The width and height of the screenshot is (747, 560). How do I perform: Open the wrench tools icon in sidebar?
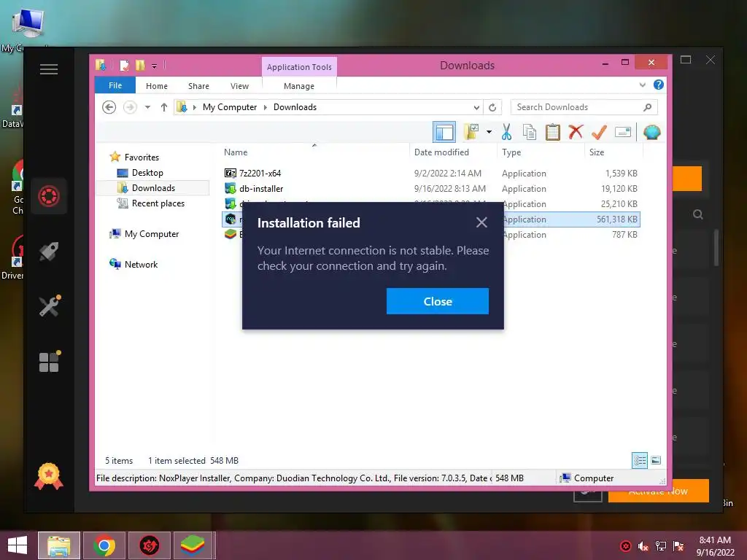point(50,306)
